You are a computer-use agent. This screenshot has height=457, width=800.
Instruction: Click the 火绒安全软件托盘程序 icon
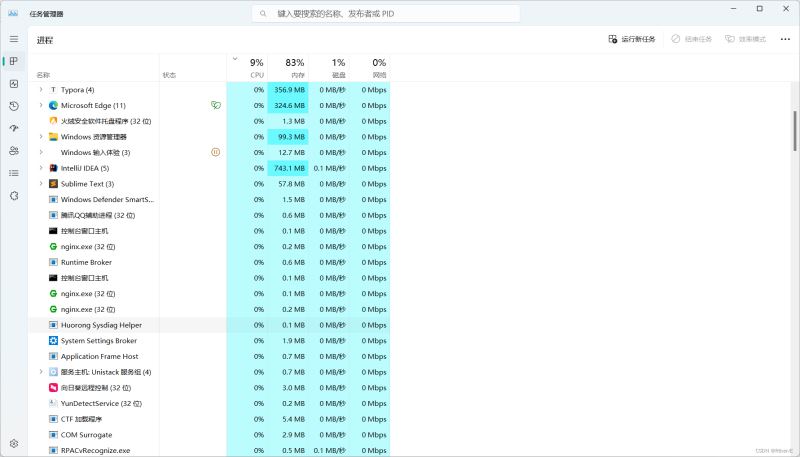(x=53, y=121)
